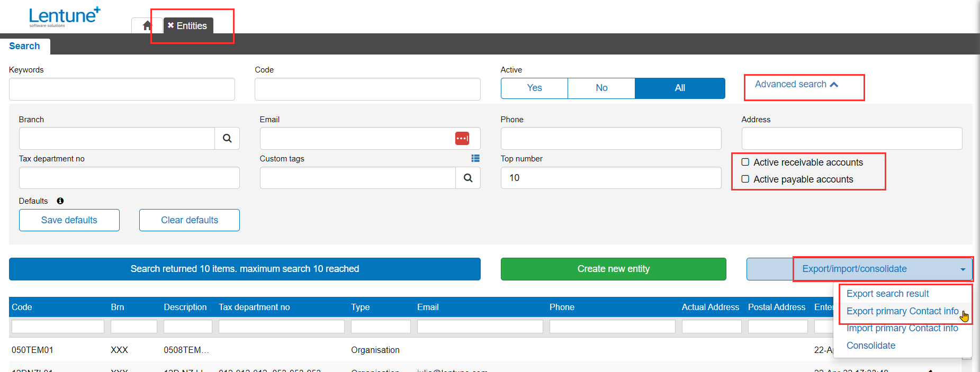Click into the Address field
980x372 pixels.
[852, 138]
